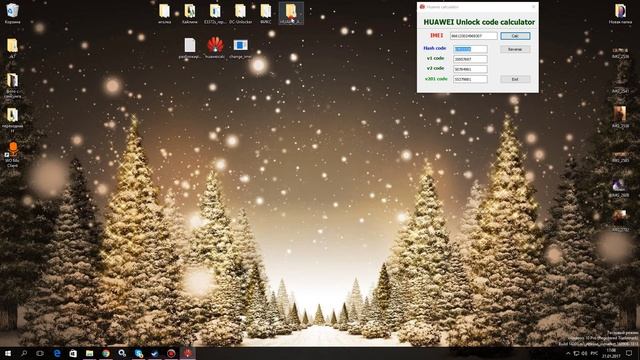Show hidden system tray icons
This screenshot has height=360, width=640.
point(568,353)
